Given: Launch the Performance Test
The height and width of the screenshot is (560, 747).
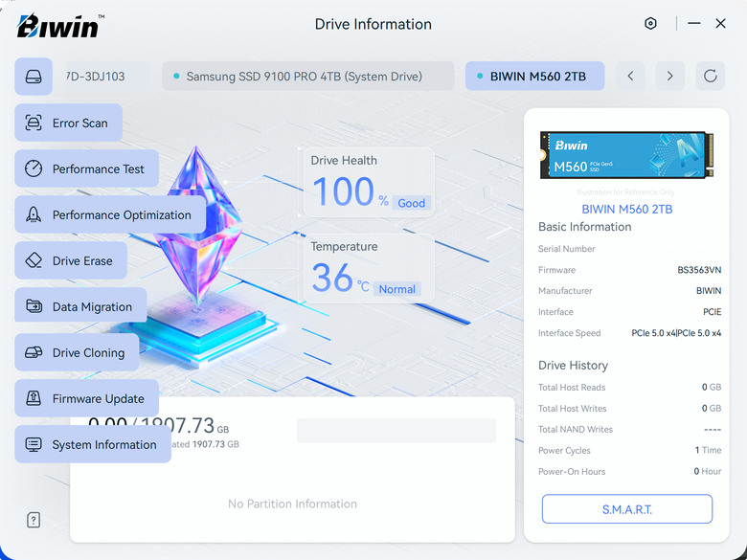Looking at the screenshot, I should 87,168.
